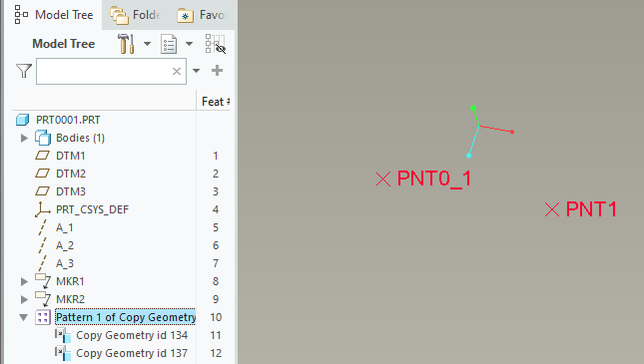Click the pattern feature icon
The height and width of the screenshot is (364, 644).
point(43,317)
